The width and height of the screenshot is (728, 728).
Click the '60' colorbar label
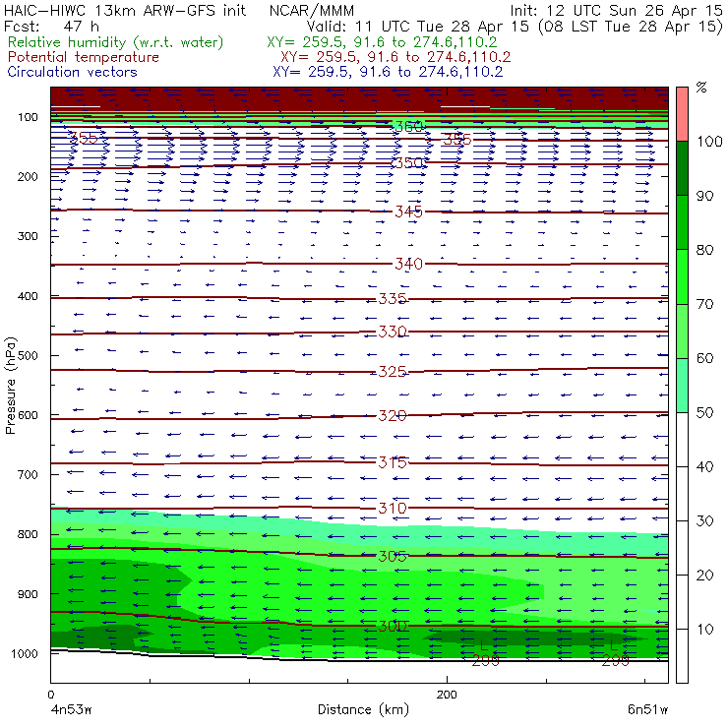pos(704,358)
